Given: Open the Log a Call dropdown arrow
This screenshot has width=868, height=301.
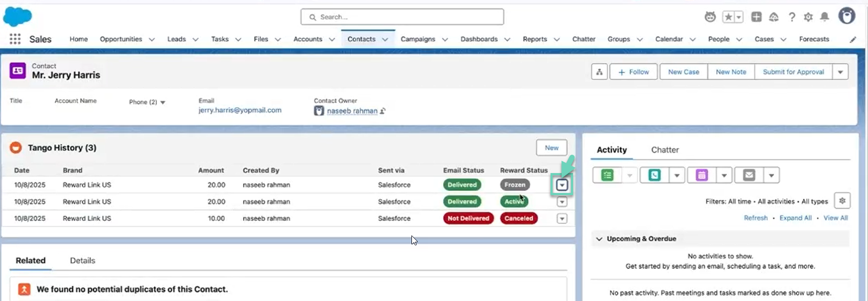Looking at the screenshot, I should (677, 175).
